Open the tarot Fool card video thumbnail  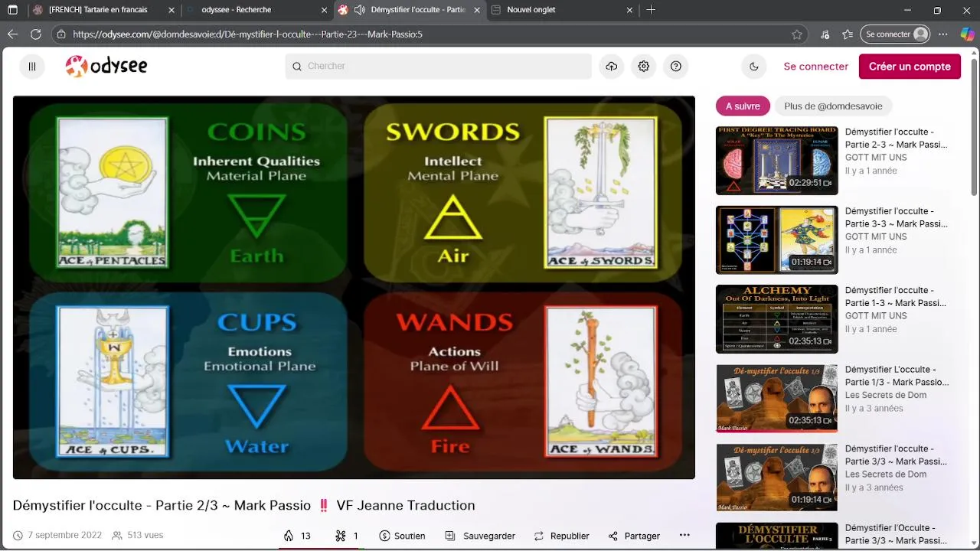pos(776,240)
